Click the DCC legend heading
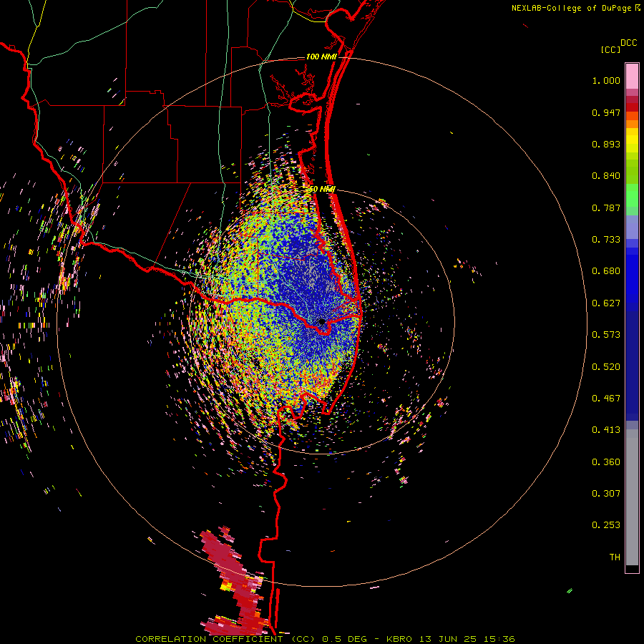This screenshot has width=644, height=644. [628, 43]
